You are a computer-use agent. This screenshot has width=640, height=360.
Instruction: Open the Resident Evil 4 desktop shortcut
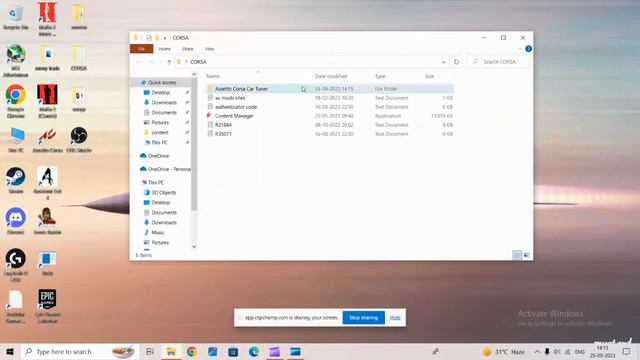coord(47,183)
